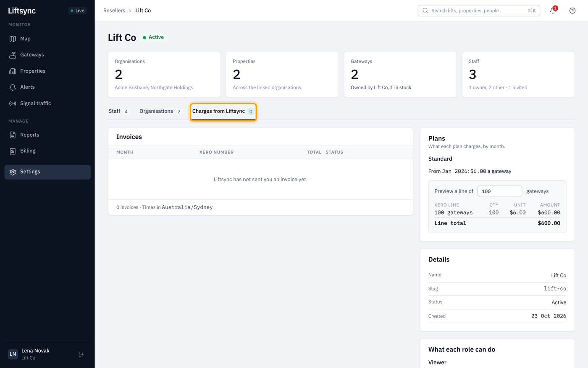Viewport: 588px width, 368px height.
Task: Click the Lena Novak user name
Action: tap(35, 351)
